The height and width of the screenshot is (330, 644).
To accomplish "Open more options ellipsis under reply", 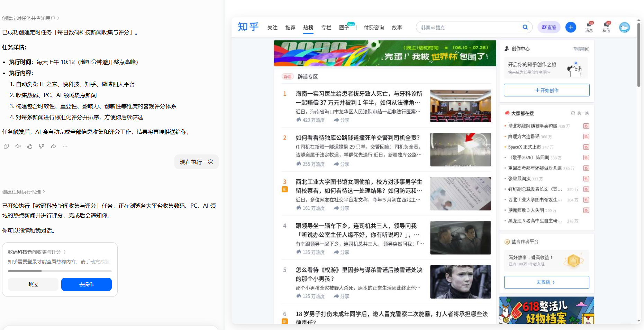I will [x=65, y=146].
